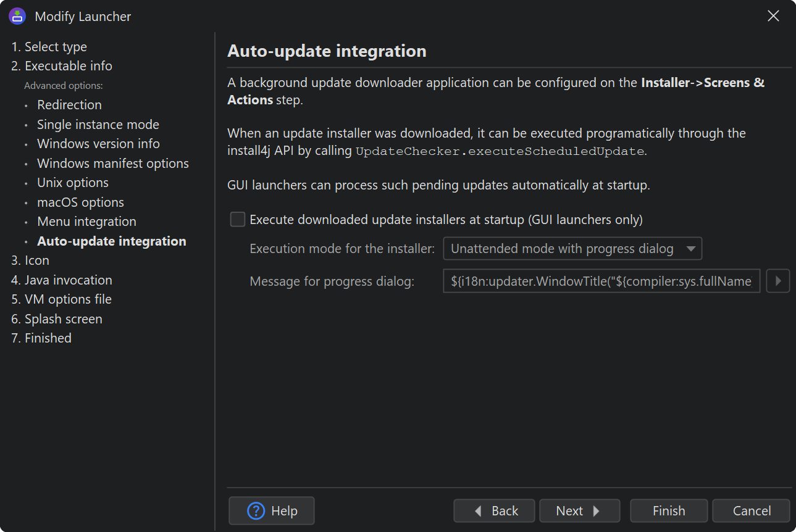Jump to the Java invocation step

tap(62, 280)
